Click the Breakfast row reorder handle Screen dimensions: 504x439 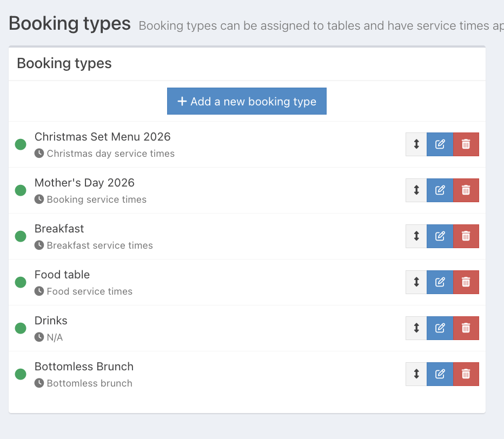[x=416, y=236]
